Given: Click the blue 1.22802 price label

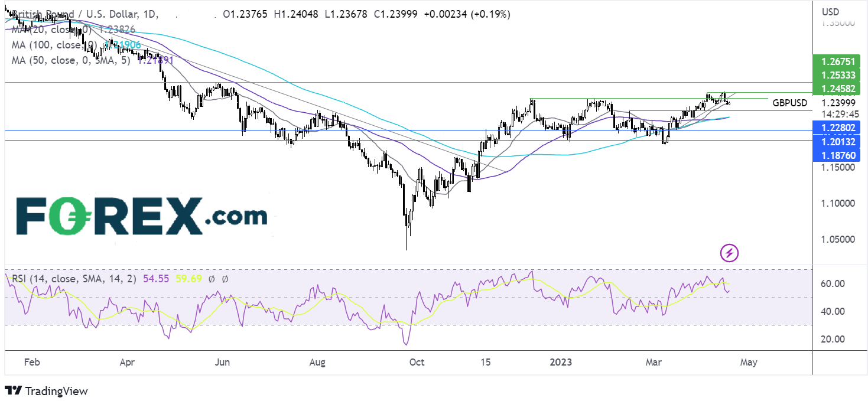Looking at the screenshot, I should click(837, 128).
